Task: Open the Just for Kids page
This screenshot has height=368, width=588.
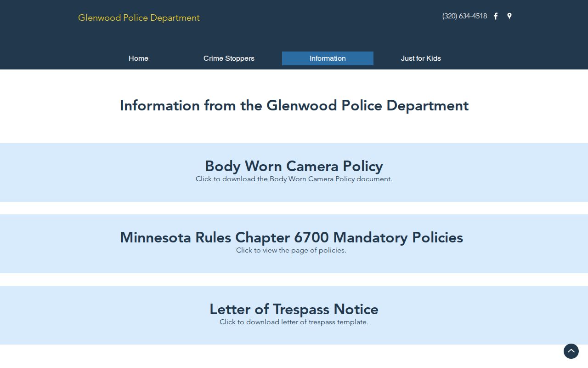Action: [x=421, y=58]
